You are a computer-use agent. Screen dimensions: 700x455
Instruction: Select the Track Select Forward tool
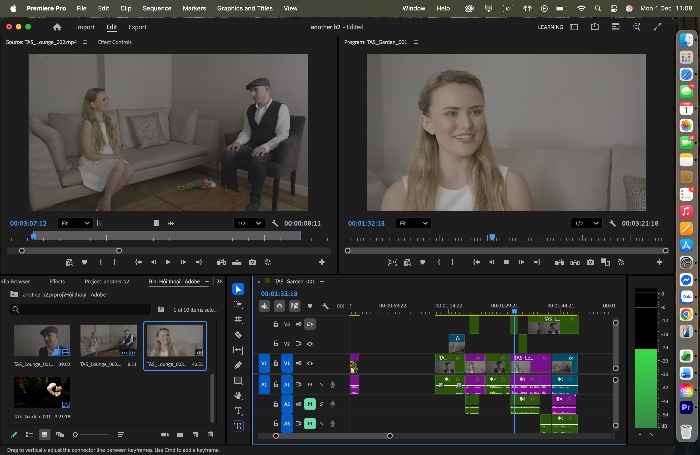tap(238, 305)
